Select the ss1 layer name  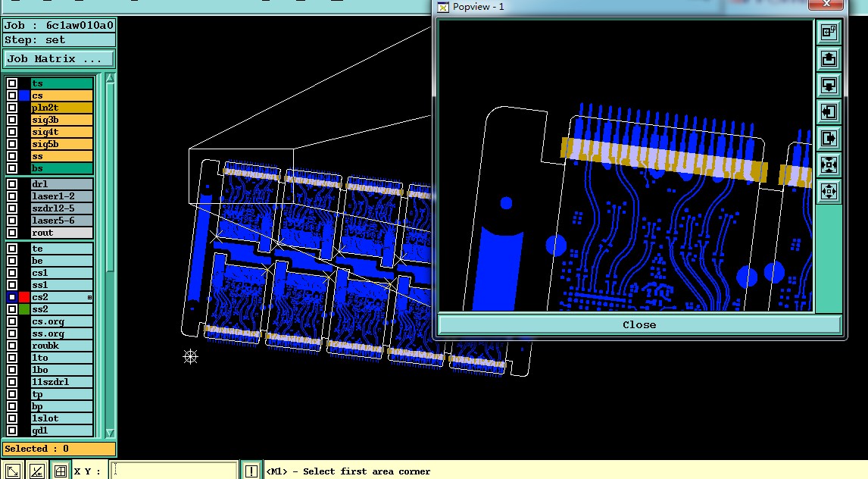coord(62,285)
